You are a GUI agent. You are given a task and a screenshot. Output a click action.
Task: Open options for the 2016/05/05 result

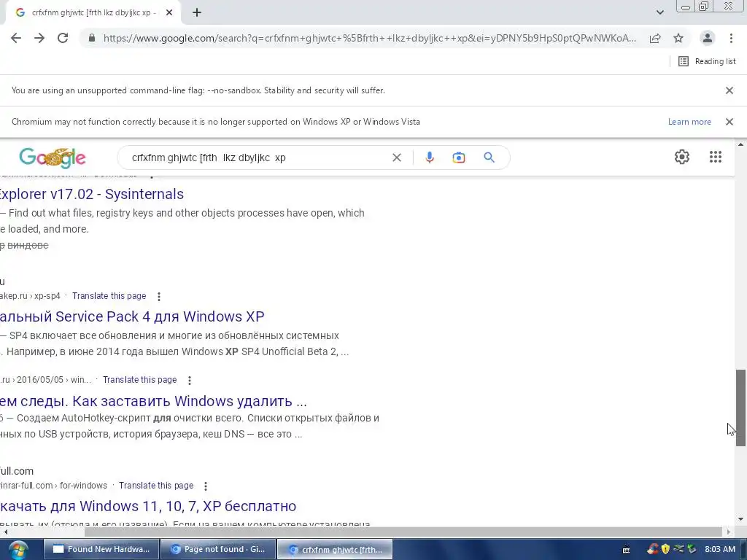pyautogui.click(x=189, y=381)
